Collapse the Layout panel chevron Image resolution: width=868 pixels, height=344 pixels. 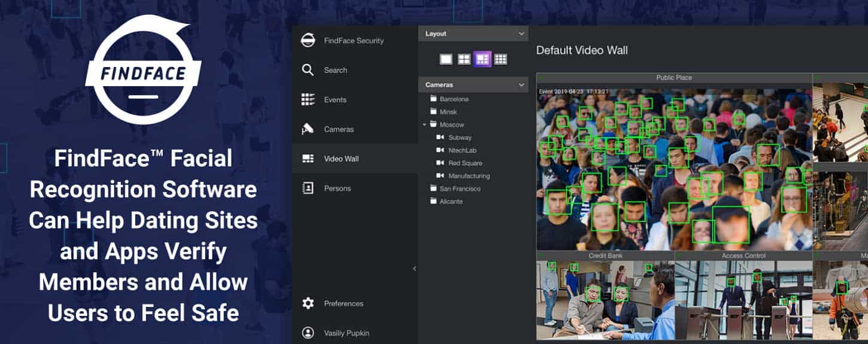tap(521, 34)
